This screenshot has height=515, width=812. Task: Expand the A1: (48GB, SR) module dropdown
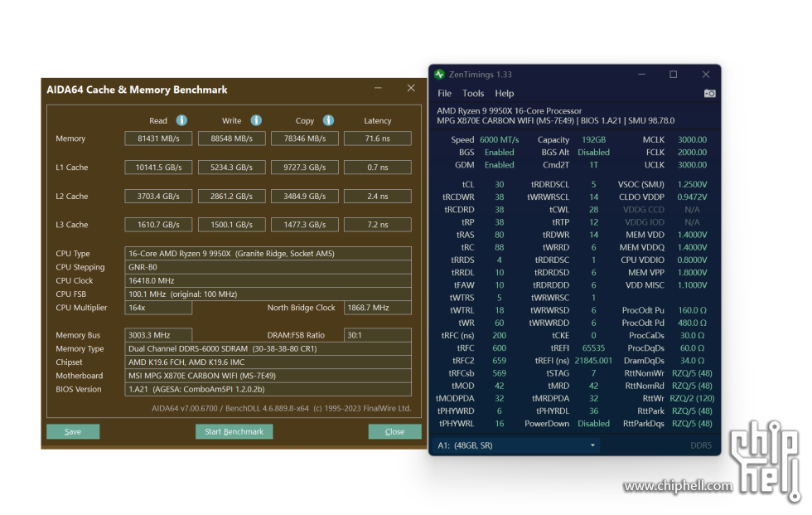pos(515,445)
